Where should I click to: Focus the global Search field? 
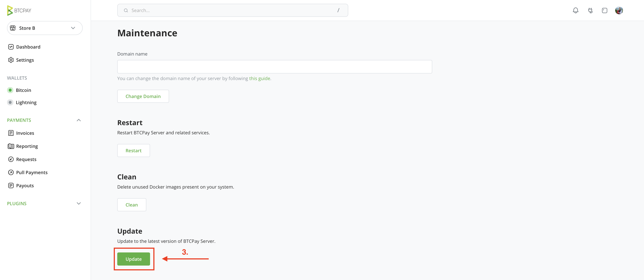233,10
